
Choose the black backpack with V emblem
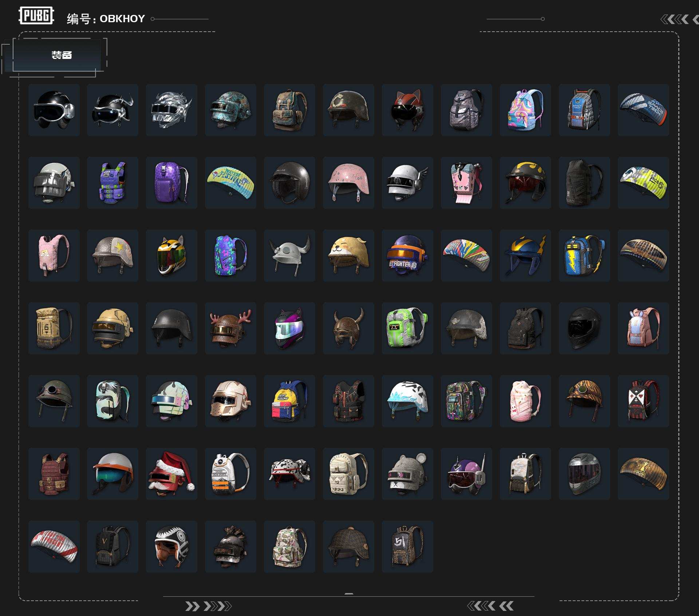coord(112,547)
